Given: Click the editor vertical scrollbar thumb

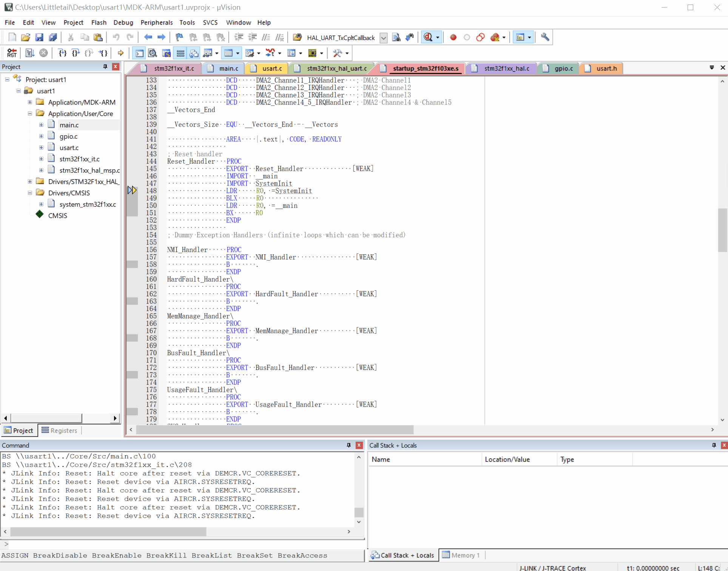Looking at the screenshot, I should [722, 230].
